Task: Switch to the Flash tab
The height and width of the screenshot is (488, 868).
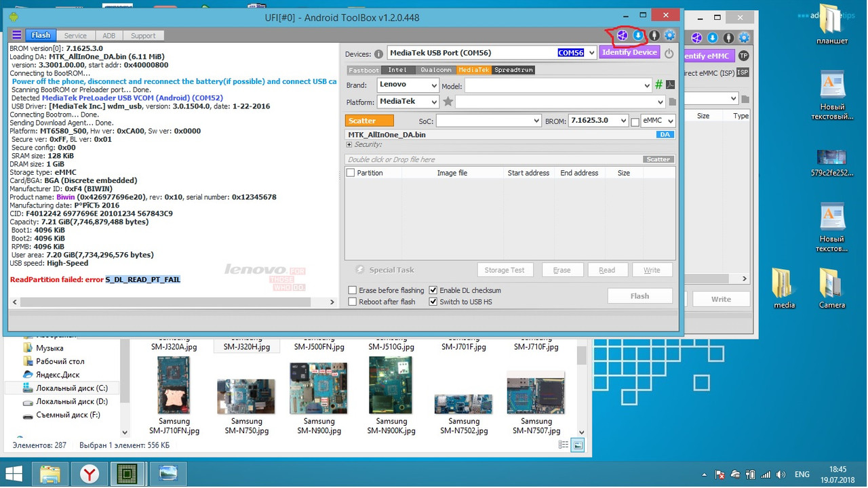Action: pos(41,35)
